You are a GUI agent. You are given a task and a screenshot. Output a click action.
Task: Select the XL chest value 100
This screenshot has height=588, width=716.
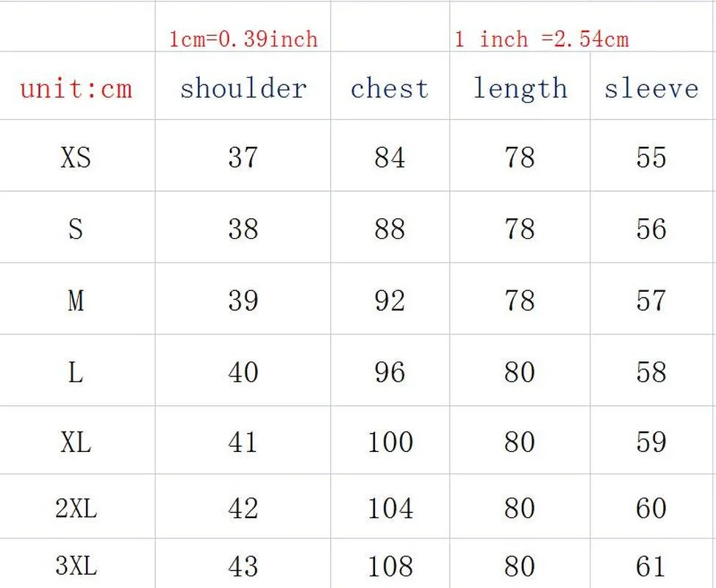click(390, 442)
